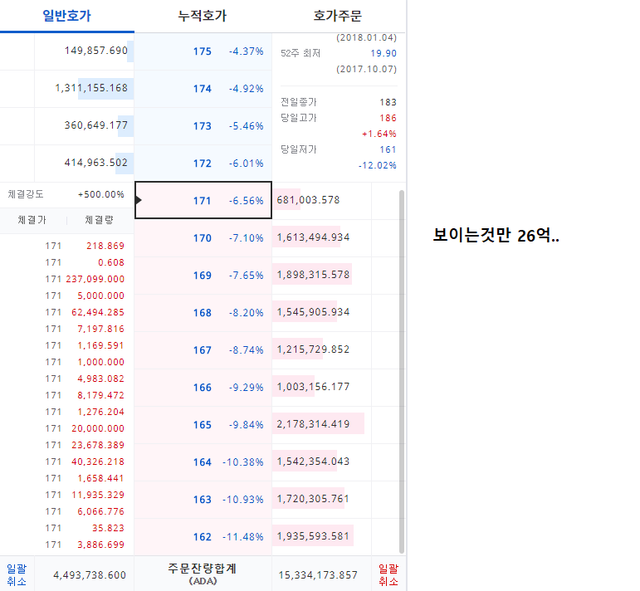Image resolution: width=640 pixels, height=591 pixels.
Task: Click the 체결강도 +500.00% value
Action: tap(101, 195)
